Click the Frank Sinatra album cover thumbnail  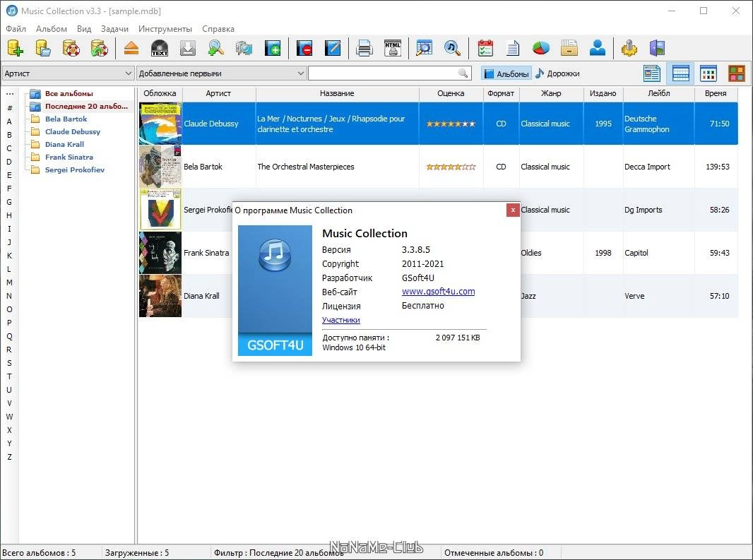tap(160, 253)
